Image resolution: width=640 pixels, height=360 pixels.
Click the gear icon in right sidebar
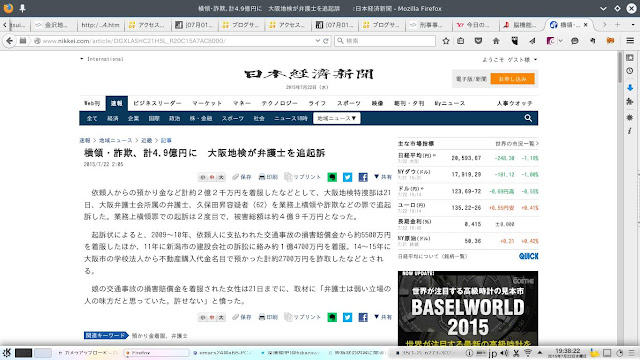pos(630,118)
